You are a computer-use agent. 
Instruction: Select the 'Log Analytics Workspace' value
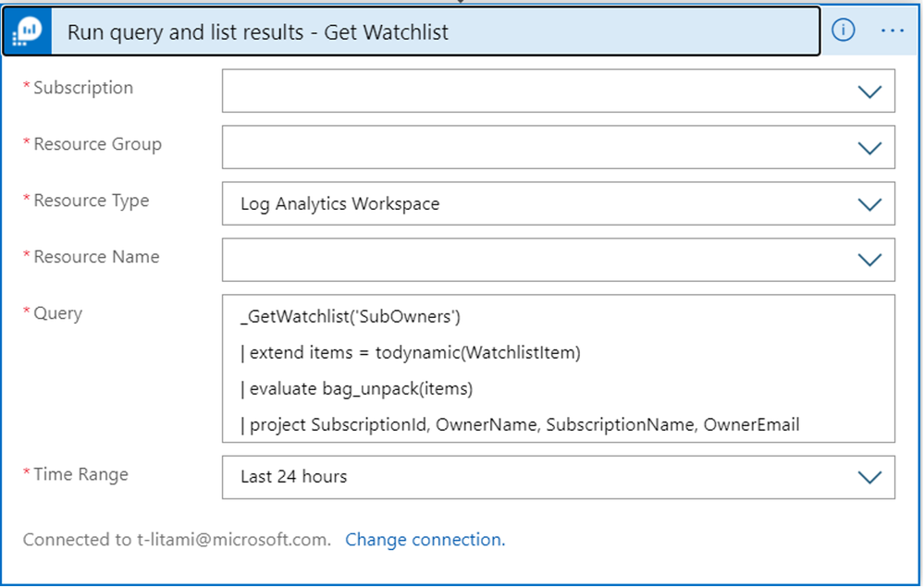pos(340,203)
